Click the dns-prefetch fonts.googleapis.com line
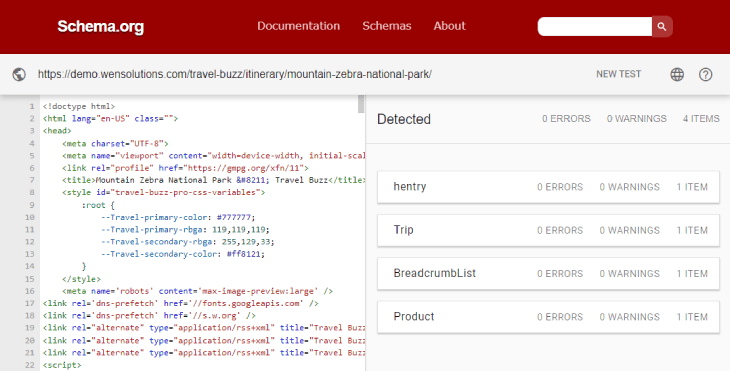This screenshot has width=730, height=371. point(181,304)
